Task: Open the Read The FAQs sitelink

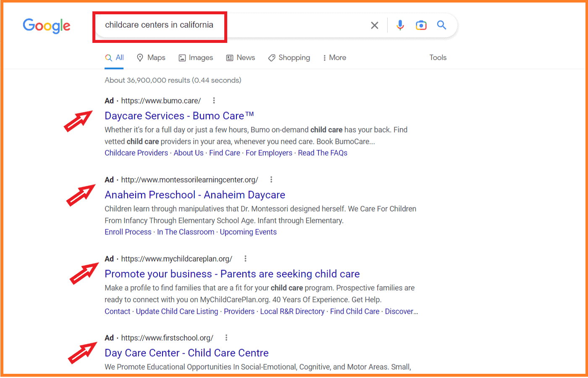Action: coord(323,153)
